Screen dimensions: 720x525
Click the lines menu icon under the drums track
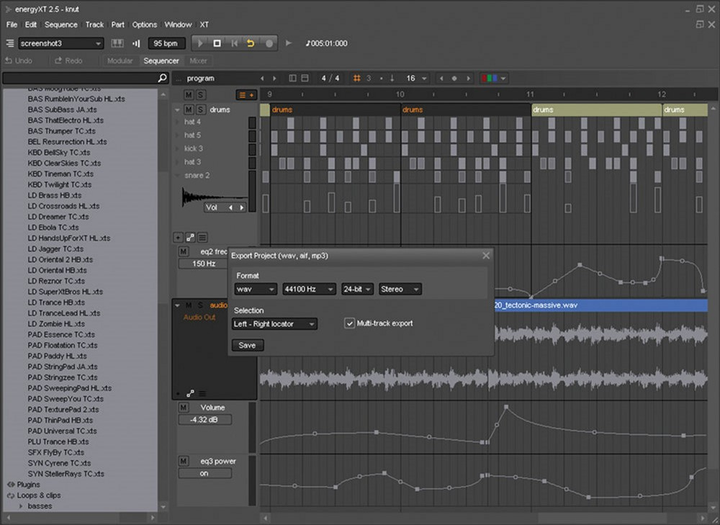[202, 237]
